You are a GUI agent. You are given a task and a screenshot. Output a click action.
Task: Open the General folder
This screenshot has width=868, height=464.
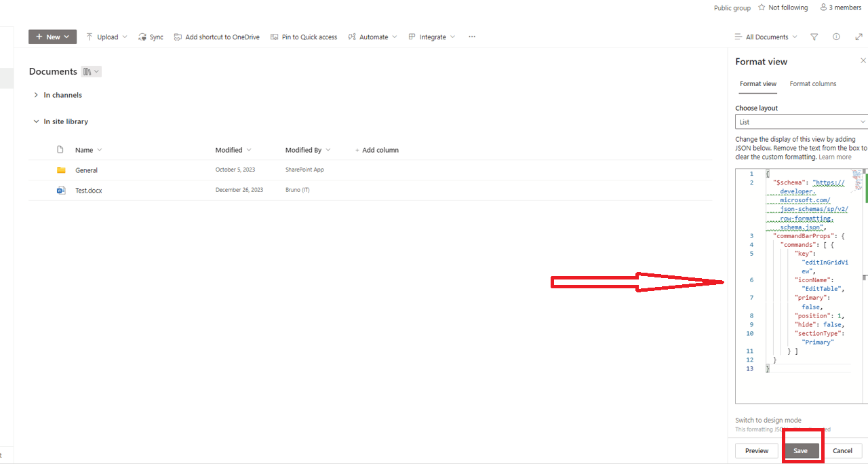pyautogui.click(x=86, y=170)
